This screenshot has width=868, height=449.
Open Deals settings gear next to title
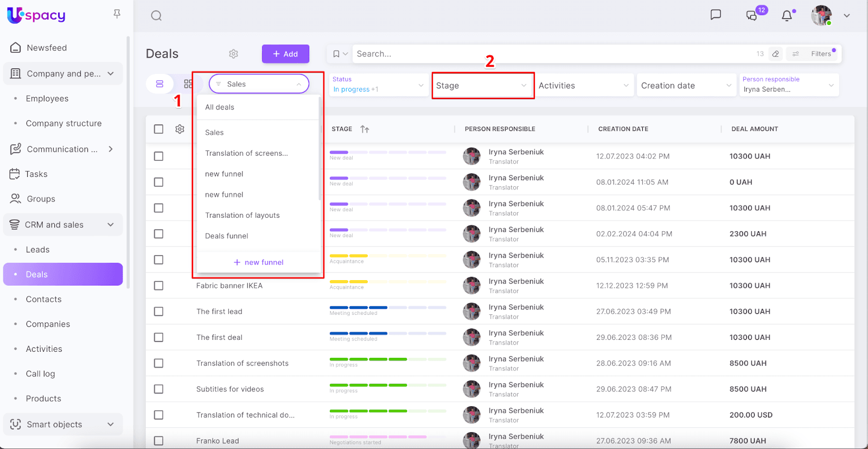click(233, 54)
